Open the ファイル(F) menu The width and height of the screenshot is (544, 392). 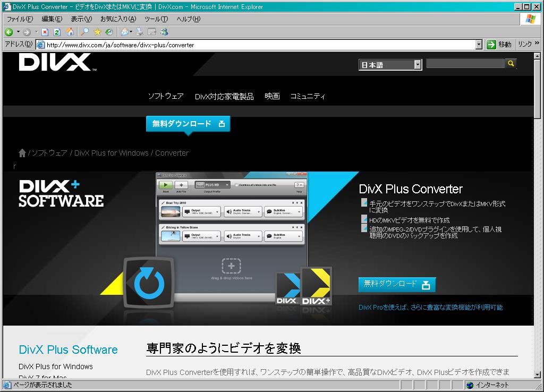(20, 19)
